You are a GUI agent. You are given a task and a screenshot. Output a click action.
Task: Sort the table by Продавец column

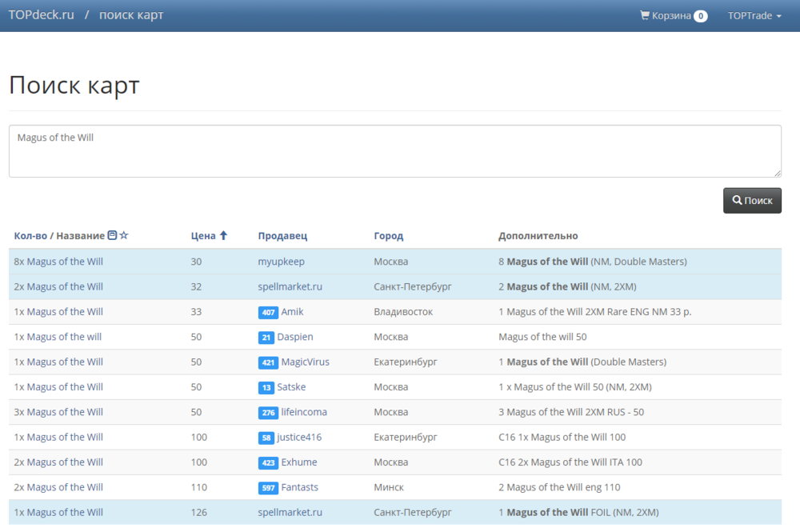point(282,236)
